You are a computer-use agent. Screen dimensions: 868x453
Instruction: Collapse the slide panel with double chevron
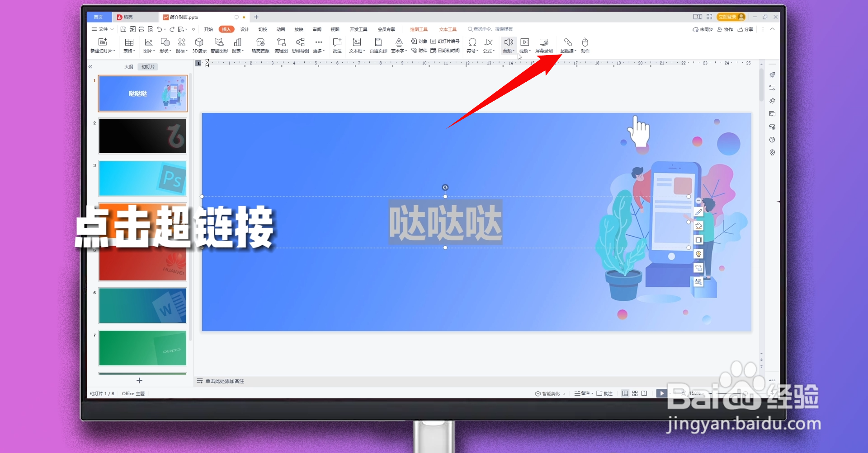(x=90, y=67)
